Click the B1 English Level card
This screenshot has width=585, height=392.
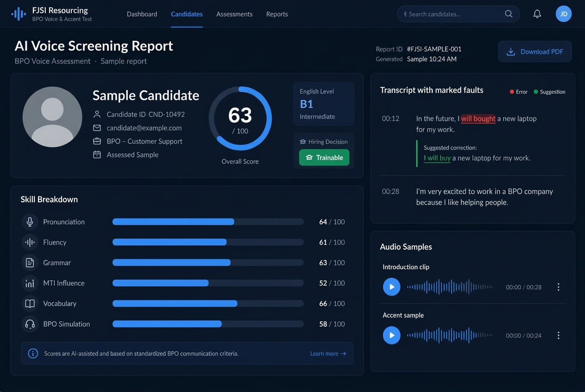(x=324, y=104)
